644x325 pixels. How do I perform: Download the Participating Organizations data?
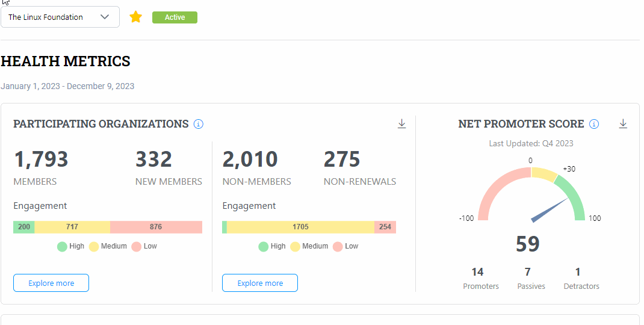click(402, 124)
